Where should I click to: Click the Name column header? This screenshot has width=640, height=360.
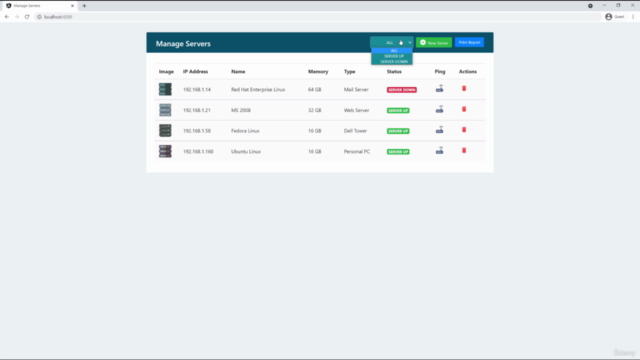pos(238,71)
